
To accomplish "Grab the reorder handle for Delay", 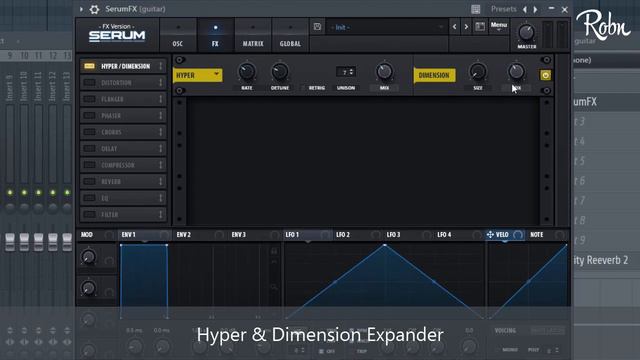I will (161, 149).
